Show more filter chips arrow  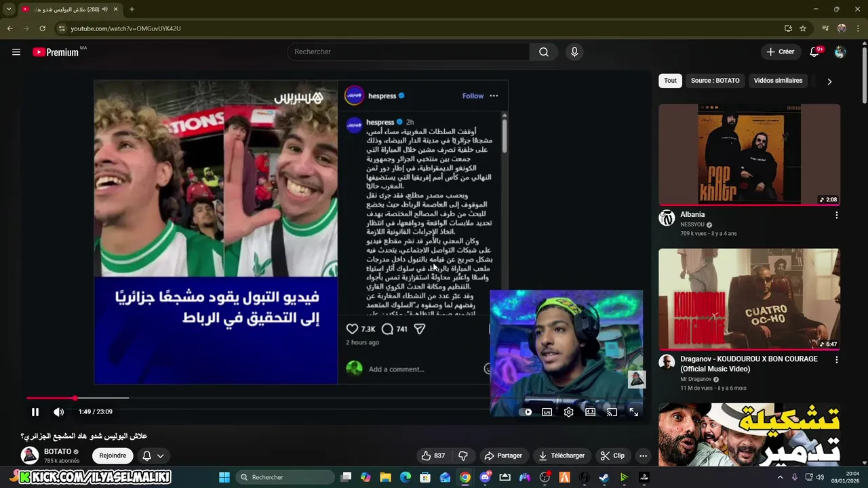click(829, 81)
